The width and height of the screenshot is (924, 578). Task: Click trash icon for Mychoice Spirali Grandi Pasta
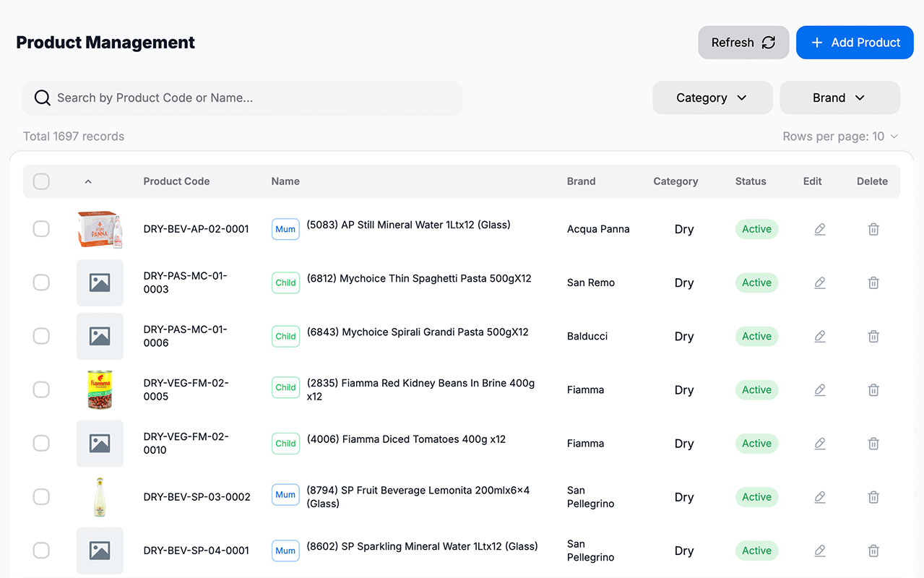click(x=873, y=336)
